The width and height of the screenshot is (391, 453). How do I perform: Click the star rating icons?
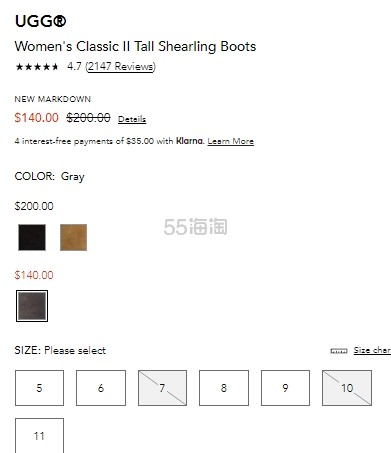point(37,67)
